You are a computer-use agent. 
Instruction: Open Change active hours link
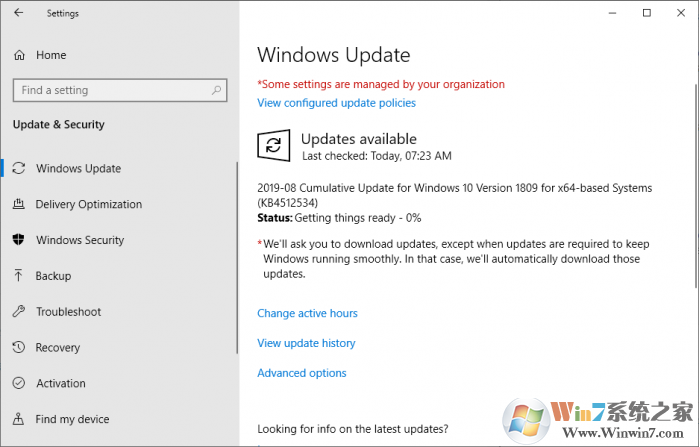(307, 313)
